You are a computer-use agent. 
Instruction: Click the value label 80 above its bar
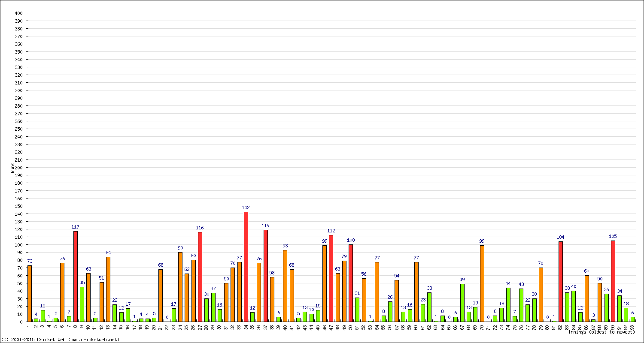194,256
